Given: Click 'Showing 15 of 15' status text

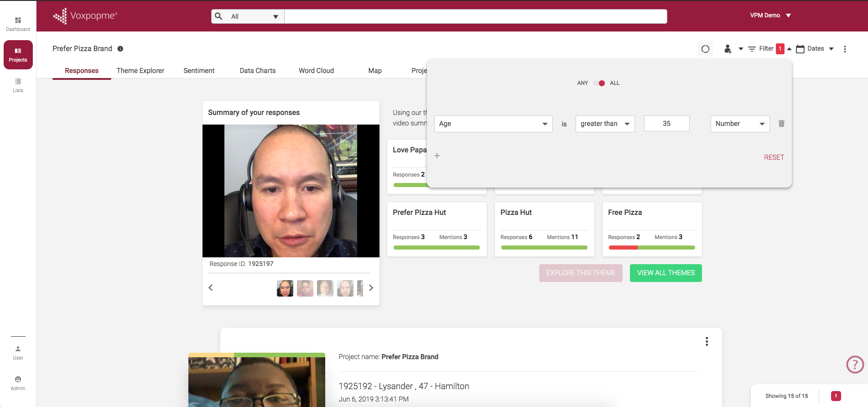Looking at the screenshot, I should tap(786, 396).
